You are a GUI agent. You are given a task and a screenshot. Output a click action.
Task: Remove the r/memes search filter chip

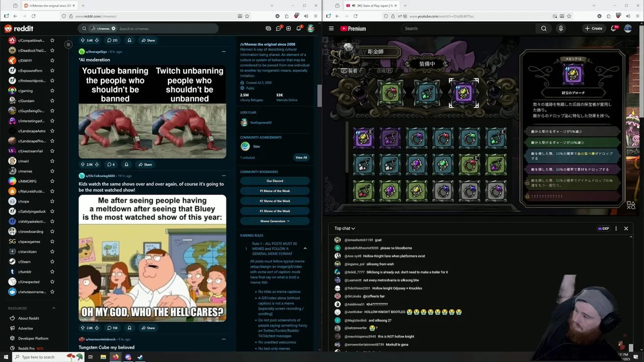(x=113, y=29)
